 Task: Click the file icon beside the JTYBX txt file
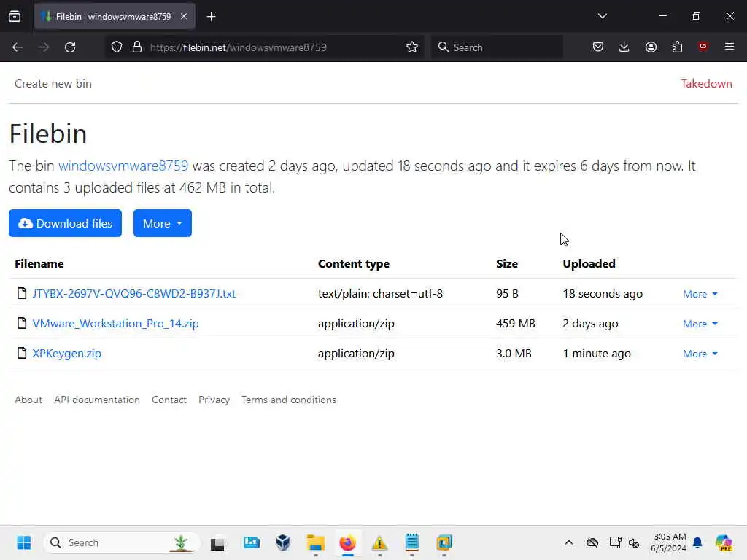[21, 293]
